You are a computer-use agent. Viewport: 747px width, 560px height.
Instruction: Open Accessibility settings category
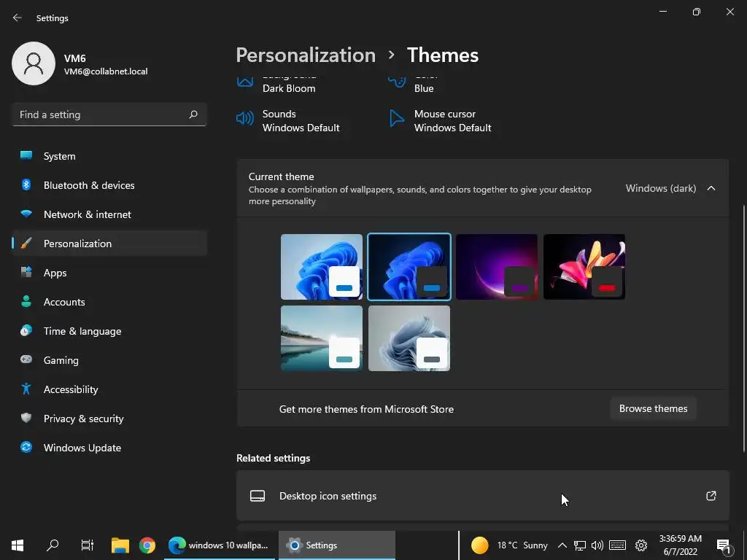pyautogui.click(x=109, y=389)
